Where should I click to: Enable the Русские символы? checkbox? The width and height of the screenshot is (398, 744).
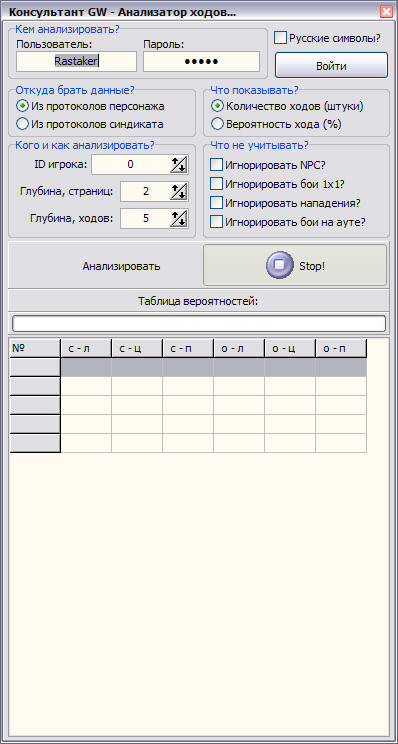[280, 37]
